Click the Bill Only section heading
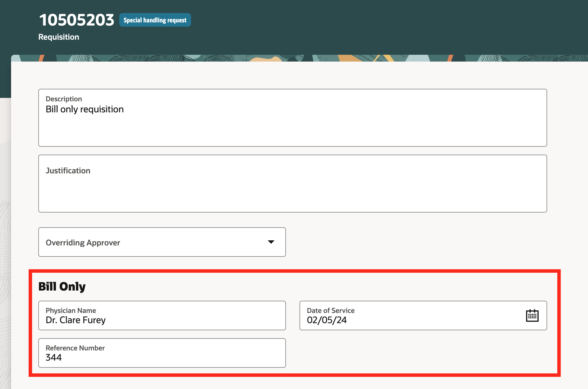Screen dimensions: 588x389 point(62,287)
